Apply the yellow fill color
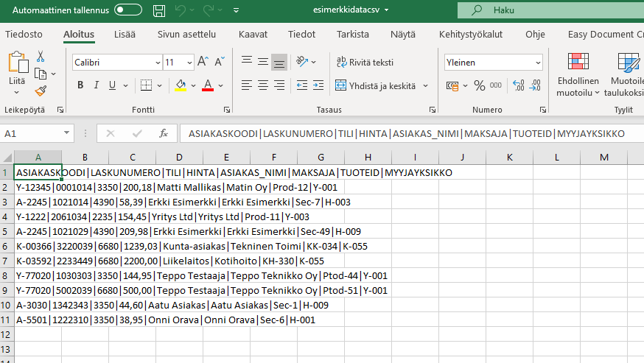The width and height of the screenshot is (644, 363). pyautogui.click(x=181, y=85)
